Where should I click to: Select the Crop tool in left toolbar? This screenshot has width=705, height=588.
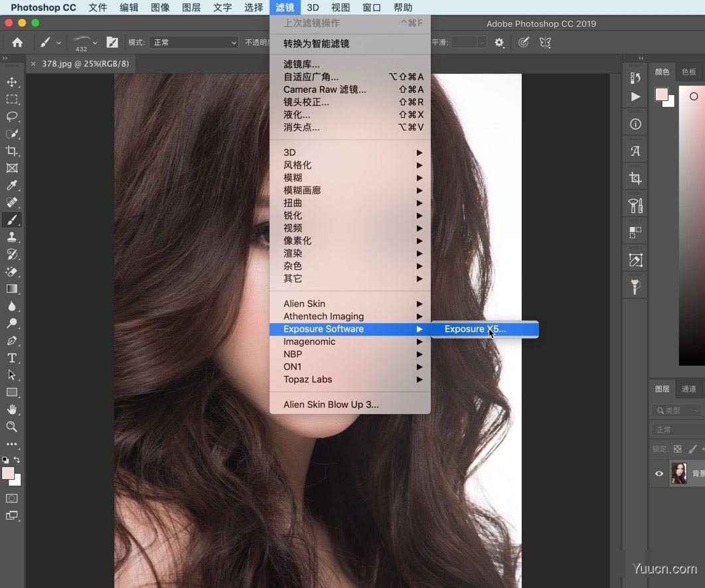click(12, 151)
